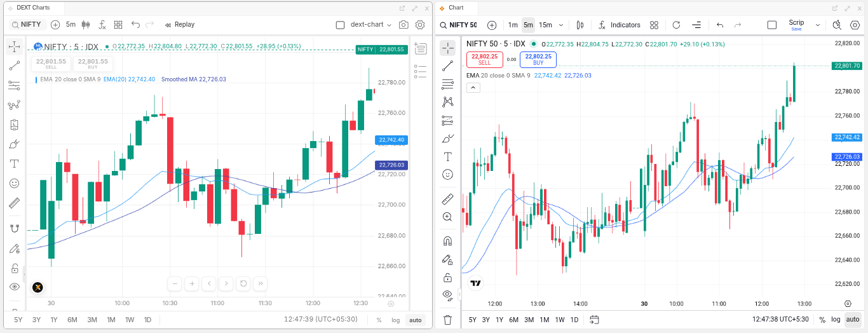
Task: Toggle the log scale in right chart
Action: tap(836, 320)
